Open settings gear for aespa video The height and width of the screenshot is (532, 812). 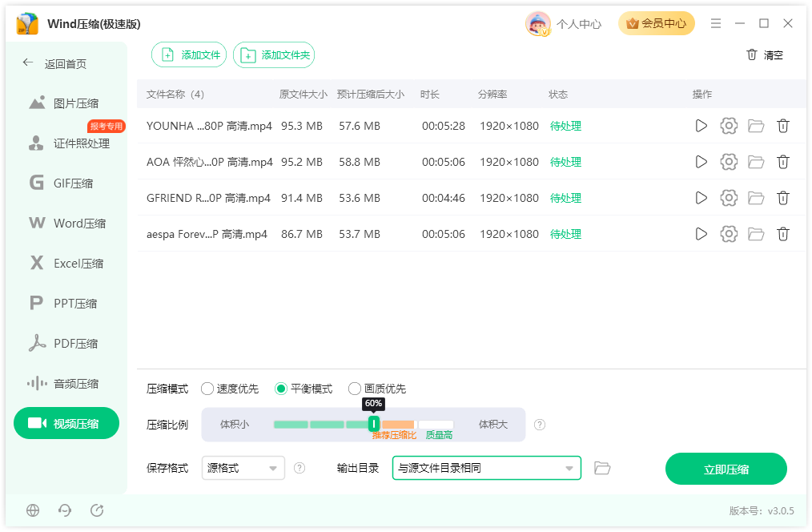point(729,234)
